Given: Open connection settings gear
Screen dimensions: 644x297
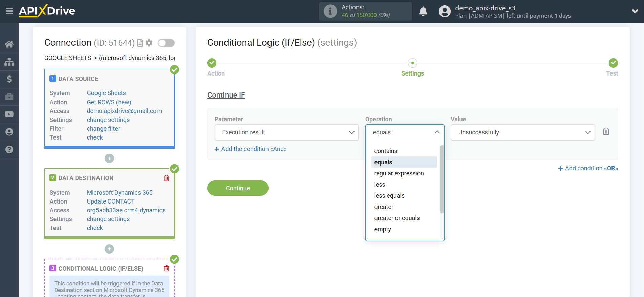Looking at the screenshot, I should [149, 43].
